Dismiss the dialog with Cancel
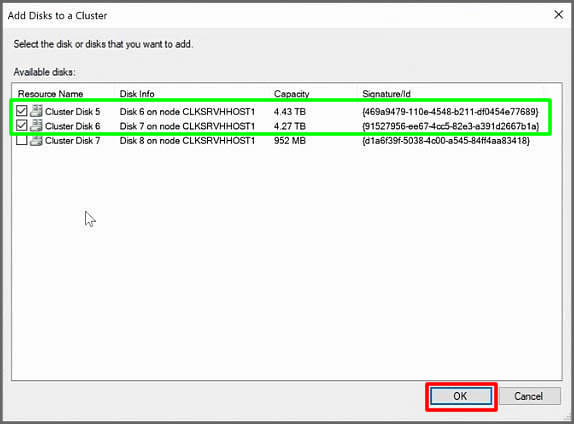 pos(529,396)
